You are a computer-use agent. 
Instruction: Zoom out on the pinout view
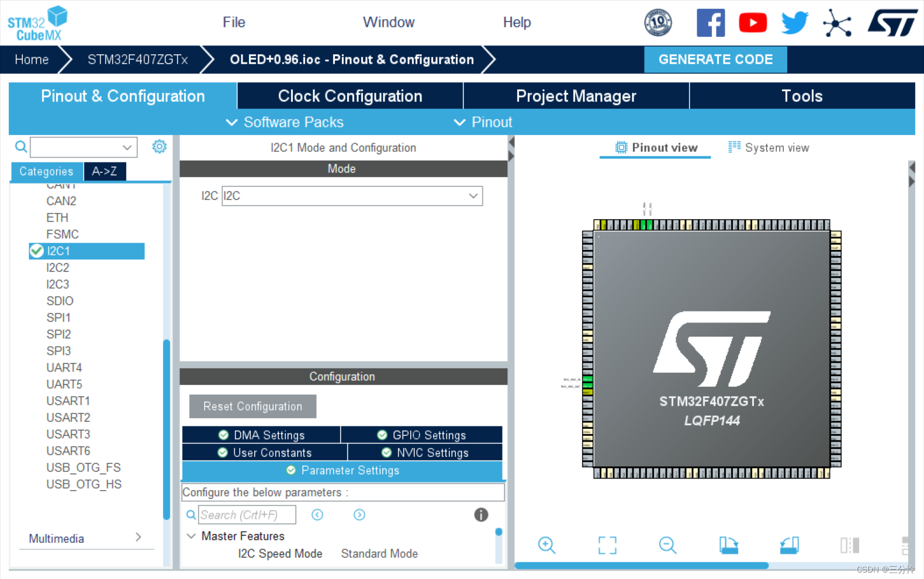click(x=667, y=545)
